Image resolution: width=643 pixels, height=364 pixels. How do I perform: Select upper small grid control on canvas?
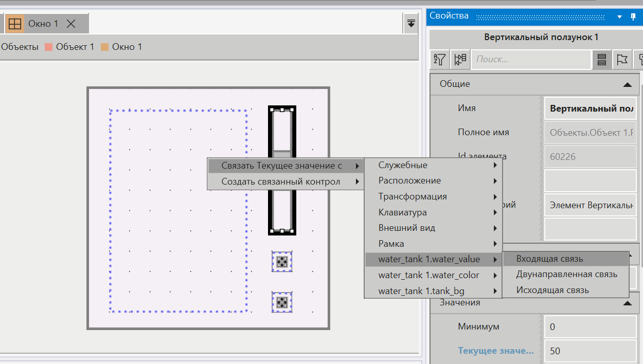(281, 262)
